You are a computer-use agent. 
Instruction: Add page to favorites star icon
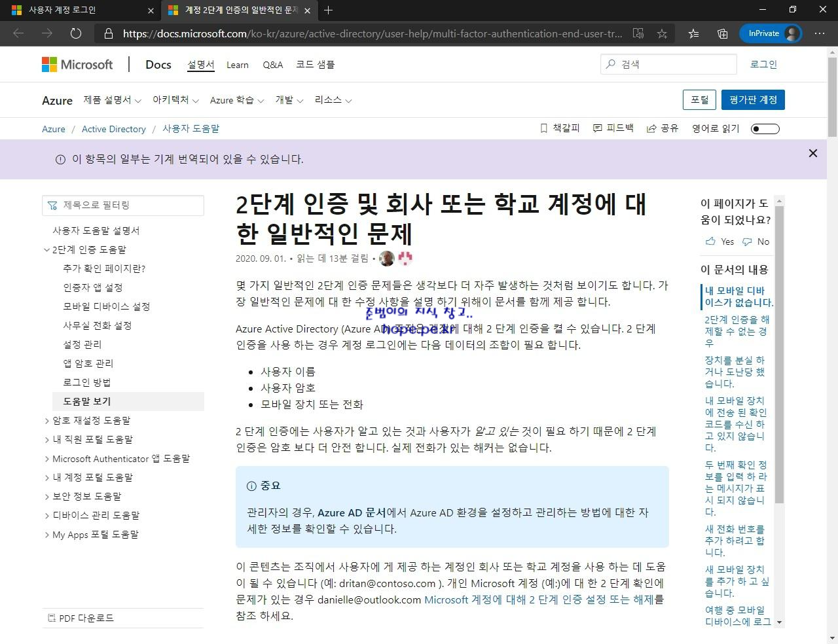click(662, 33)
